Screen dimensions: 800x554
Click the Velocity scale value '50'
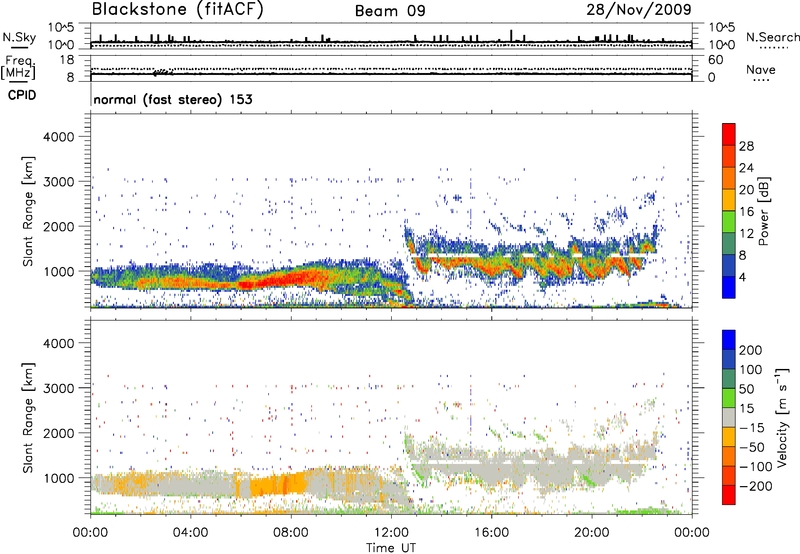tap(746, 389)
